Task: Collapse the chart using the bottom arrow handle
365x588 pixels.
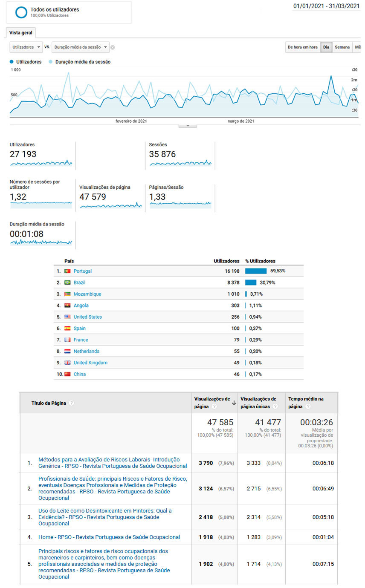Action: point(188,126)
